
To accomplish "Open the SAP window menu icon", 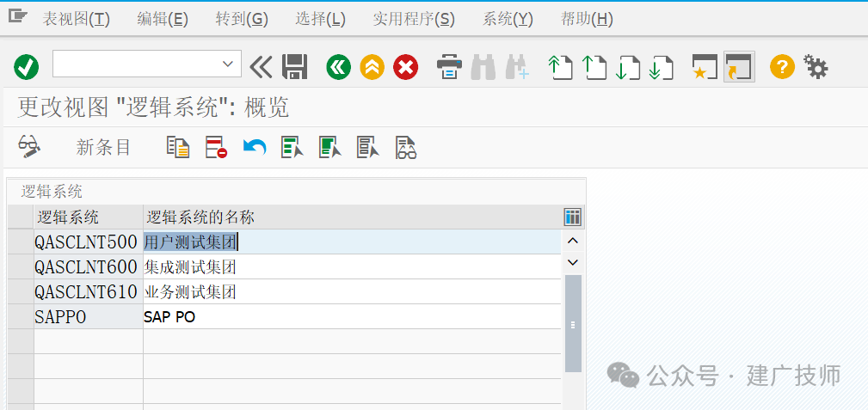I will [18, 16].
